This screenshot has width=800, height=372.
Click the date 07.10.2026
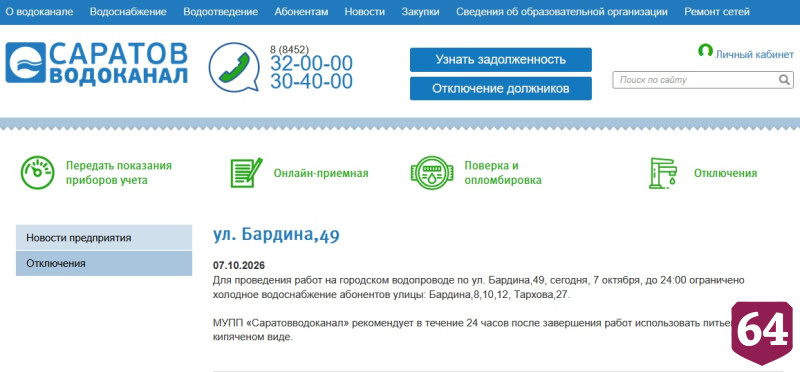pos(239,266)
